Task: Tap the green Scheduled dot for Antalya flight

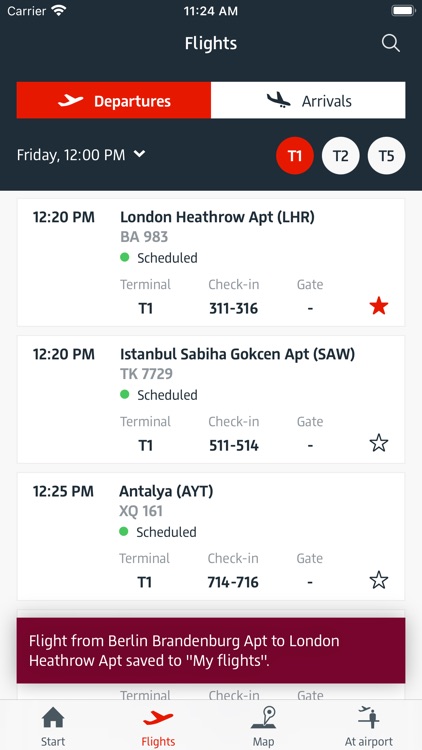Action: [x=124, y=531]
